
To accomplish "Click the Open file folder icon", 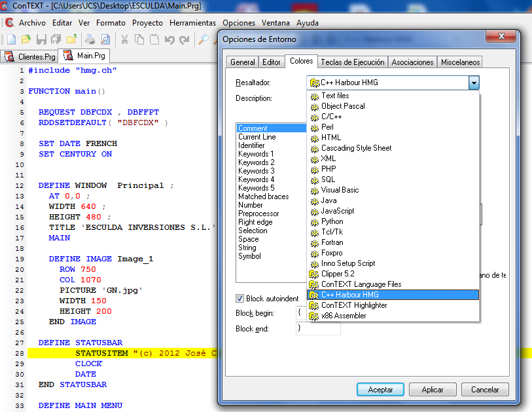I will (26, 39).
